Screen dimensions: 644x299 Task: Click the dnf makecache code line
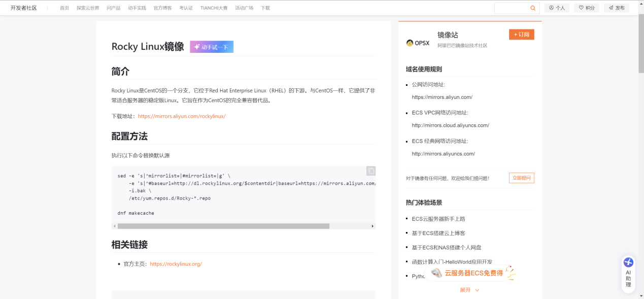[x=135, y=213]
